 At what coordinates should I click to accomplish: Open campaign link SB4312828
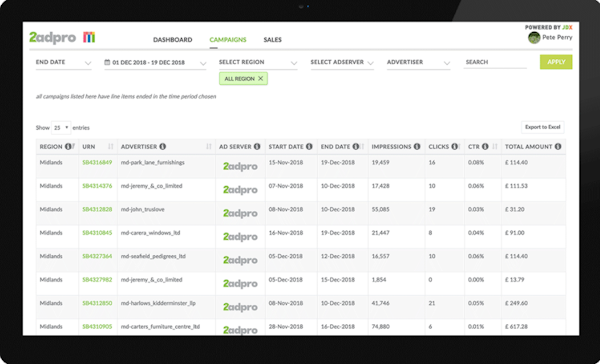[97, 209]
